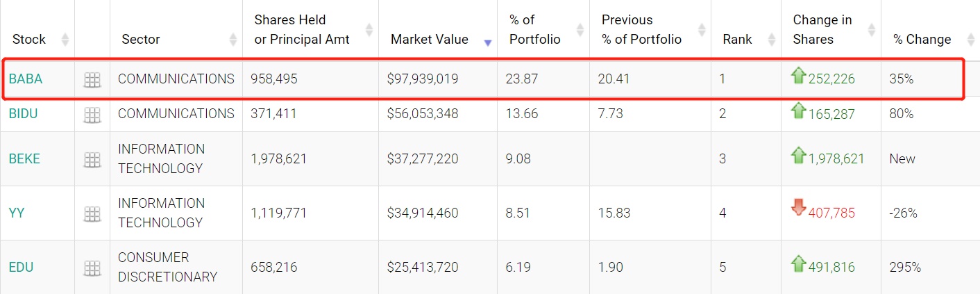The height and width of the screenshot is (294, 980).
Task: Open the grid icon in the BABA row
Action: tap(92, 80)
